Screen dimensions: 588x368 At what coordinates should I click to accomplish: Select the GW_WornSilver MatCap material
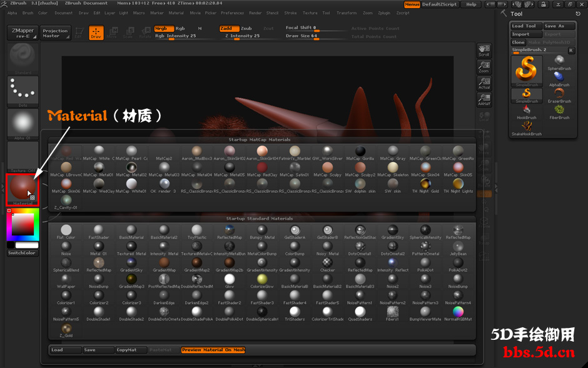tap(327, 151)
